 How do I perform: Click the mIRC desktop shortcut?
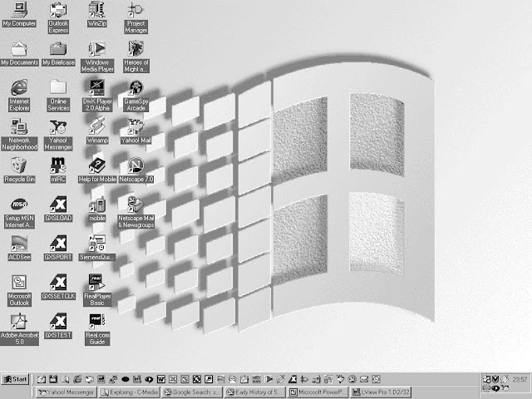tap(58, 170)
